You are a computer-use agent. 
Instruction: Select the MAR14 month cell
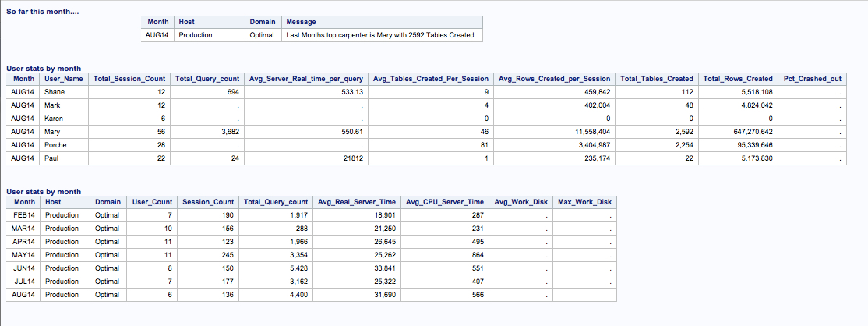pos(23,229)
